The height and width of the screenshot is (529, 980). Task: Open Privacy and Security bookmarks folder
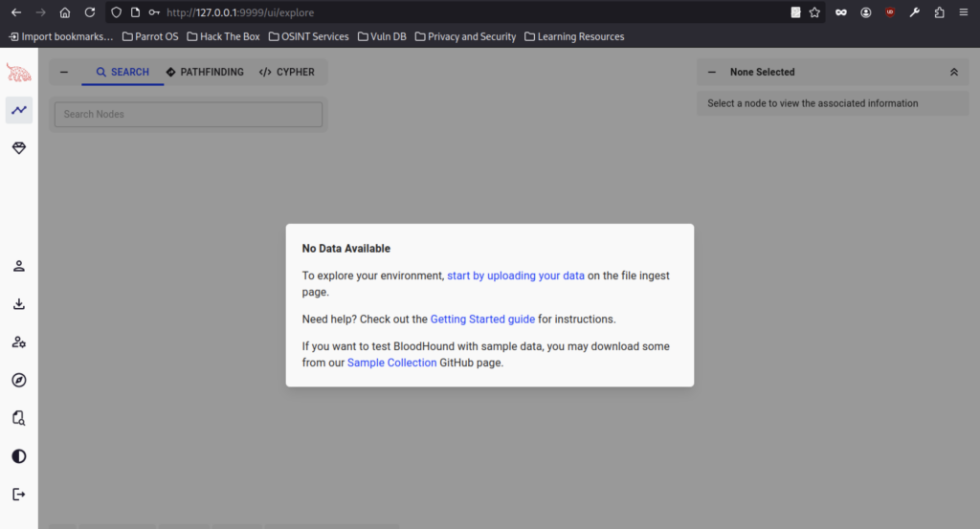click(466, 37)
